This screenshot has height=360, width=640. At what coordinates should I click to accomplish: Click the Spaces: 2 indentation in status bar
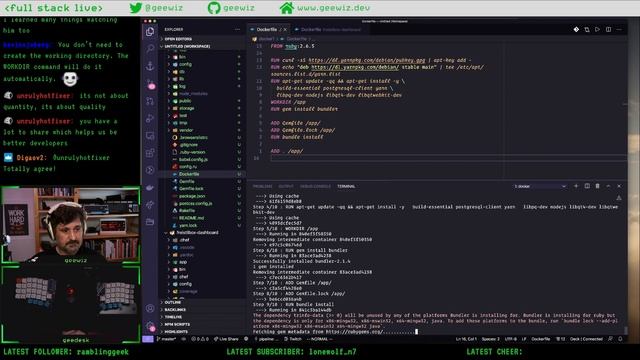click(x=490, y=339)
